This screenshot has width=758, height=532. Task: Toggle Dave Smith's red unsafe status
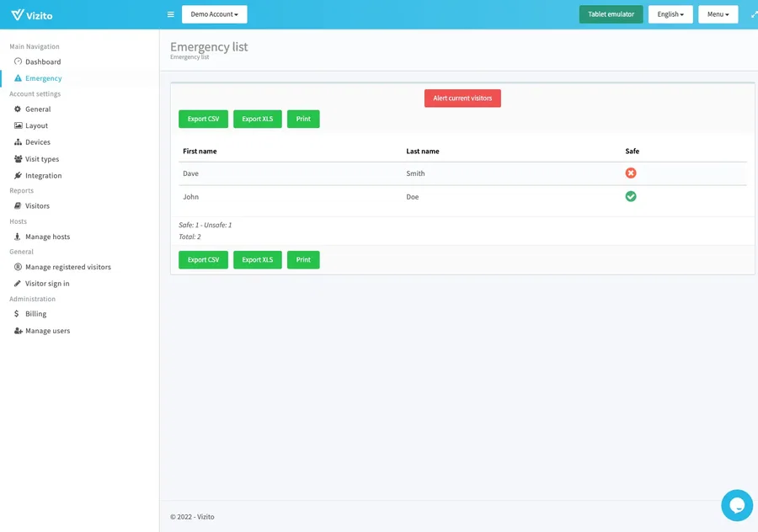(631, 173)
